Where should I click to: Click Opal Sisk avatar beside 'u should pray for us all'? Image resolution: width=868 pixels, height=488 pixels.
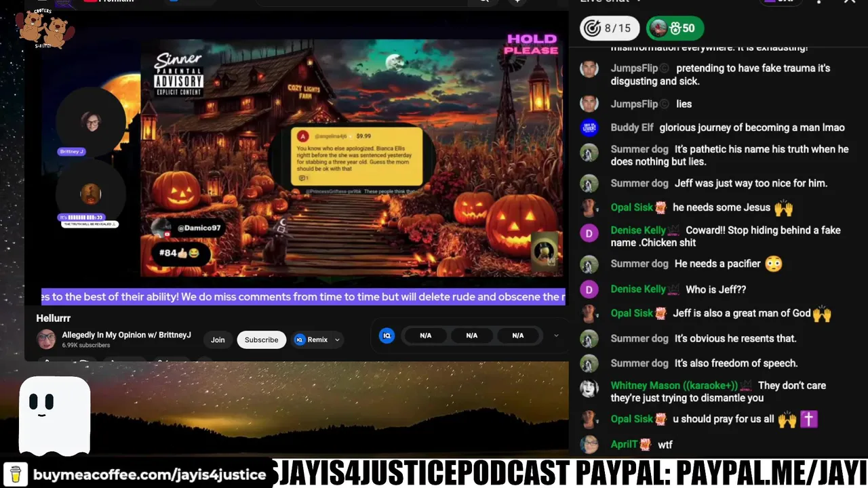[589, 419]
